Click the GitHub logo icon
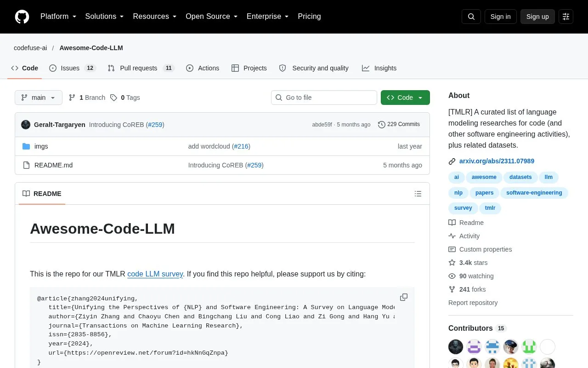This screenshot has width=588, height=368. 22,17
